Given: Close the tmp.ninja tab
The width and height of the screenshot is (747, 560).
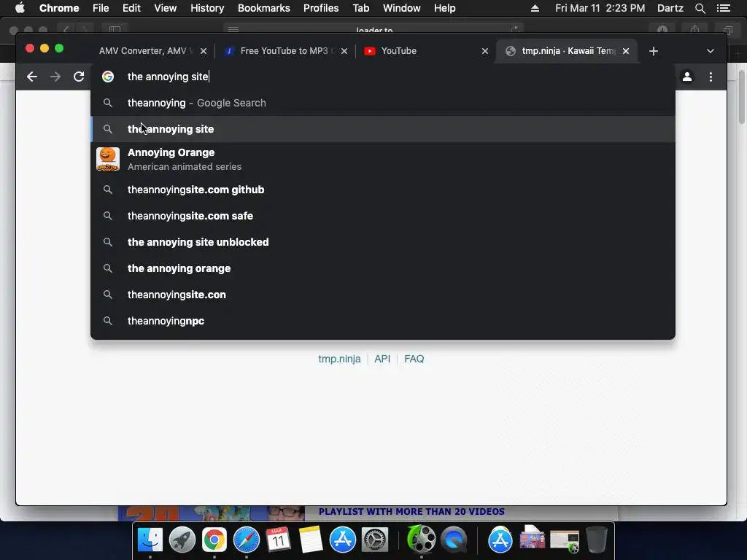Looking at the screenshot, I should tap(626, 51).
